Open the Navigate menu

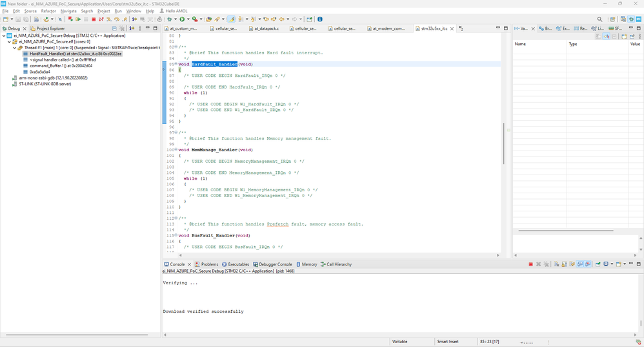tap(68, 11)
